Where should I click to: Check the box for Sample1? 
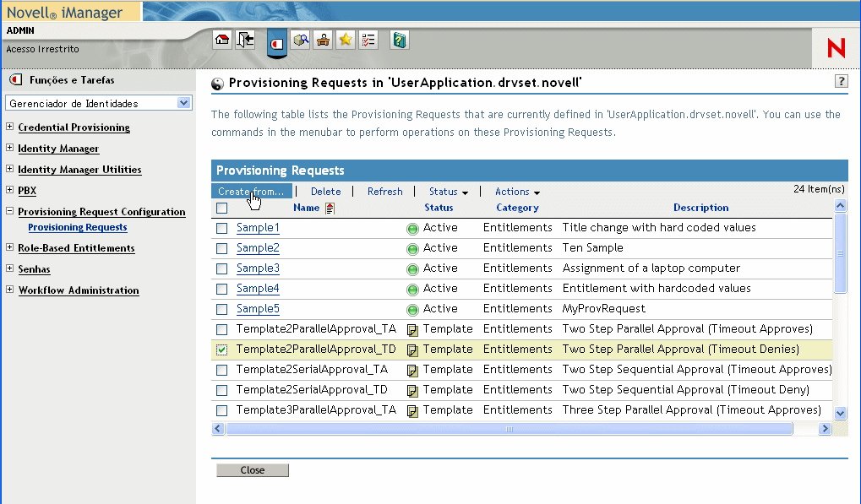point(222,228)
